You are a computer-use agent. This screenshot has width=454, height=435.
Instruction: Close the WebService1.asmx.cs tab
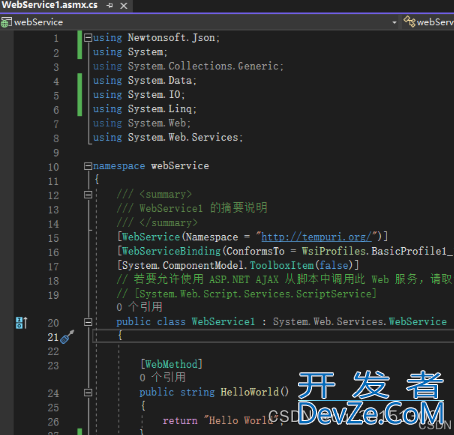click(x=124, y=6)
